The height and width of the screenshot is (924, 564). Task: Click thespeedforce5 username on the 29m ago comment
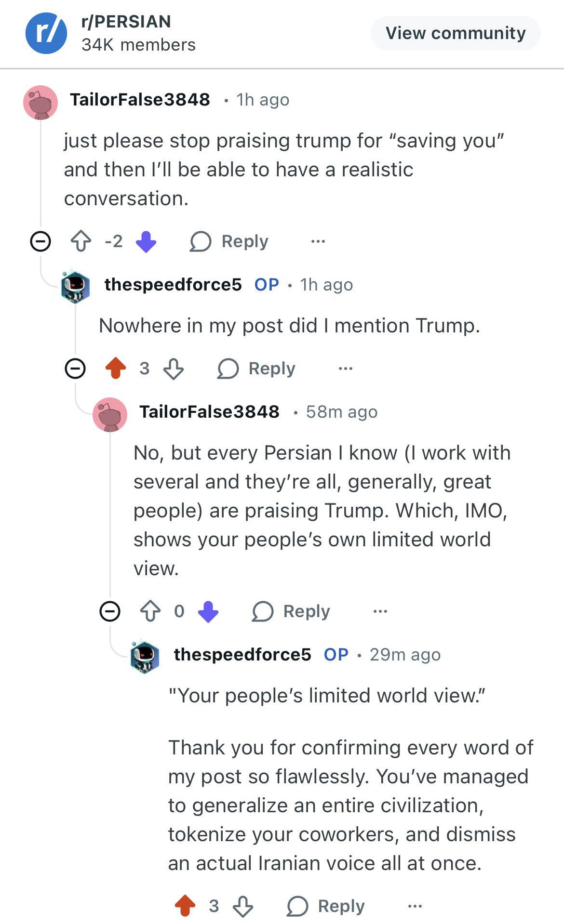[x=242, y=655]
